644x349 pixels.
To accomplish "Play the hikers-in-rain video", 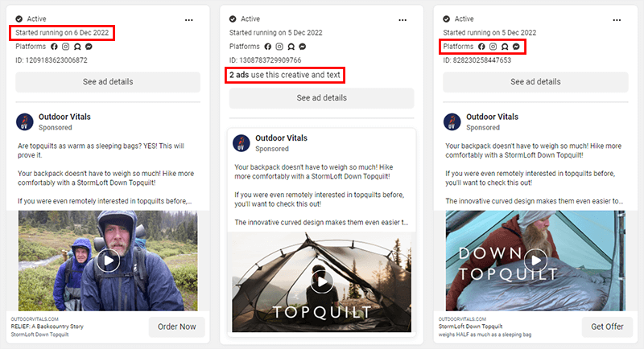I will pos(108,261).
